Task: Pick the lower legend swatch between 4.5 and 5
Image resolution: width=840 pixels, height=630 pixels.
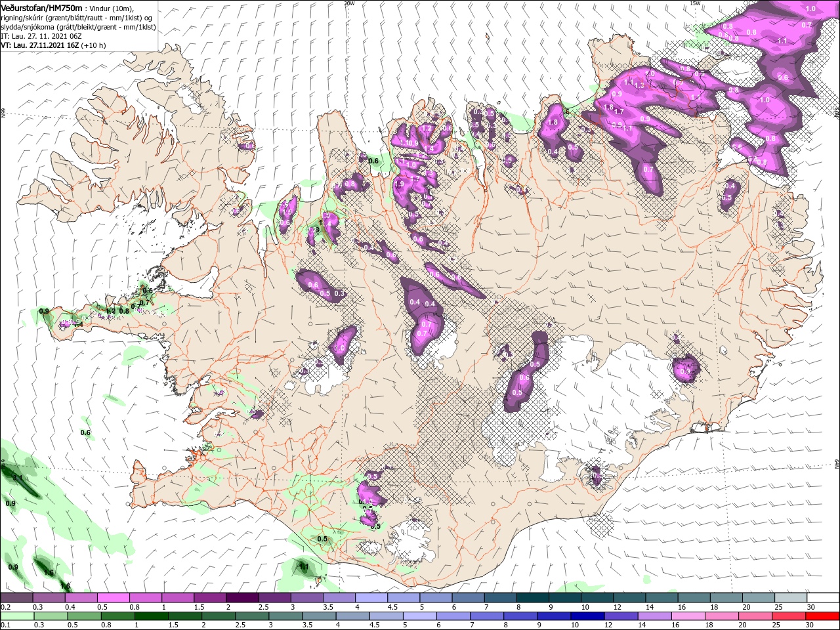Action: click(x=387, y=616)
